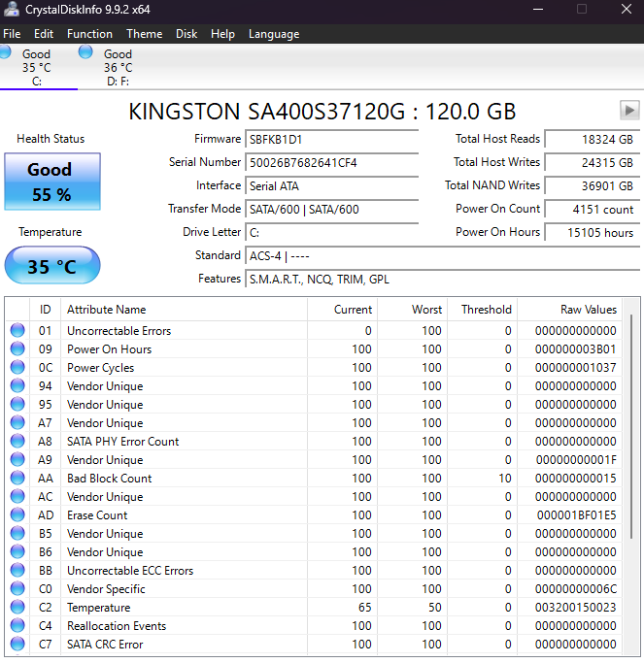Click raw value 000001BF01E5

coord(576,515)
